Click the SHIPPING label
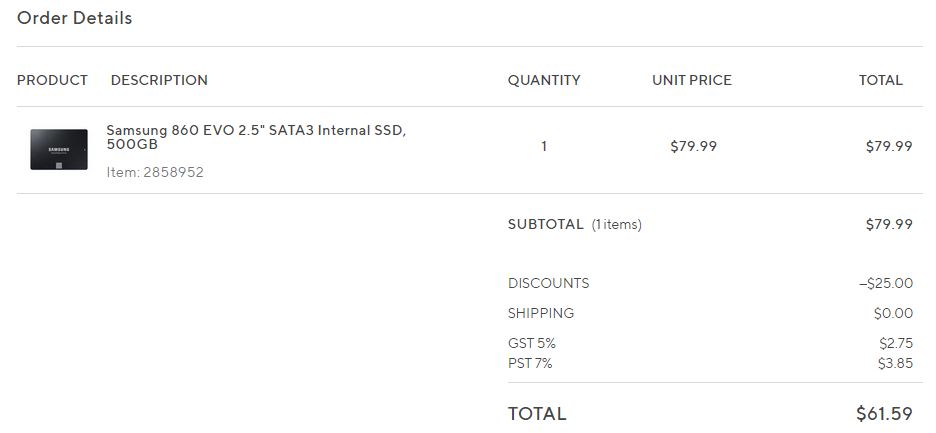The image size is (936, 433). click(541, 313)
